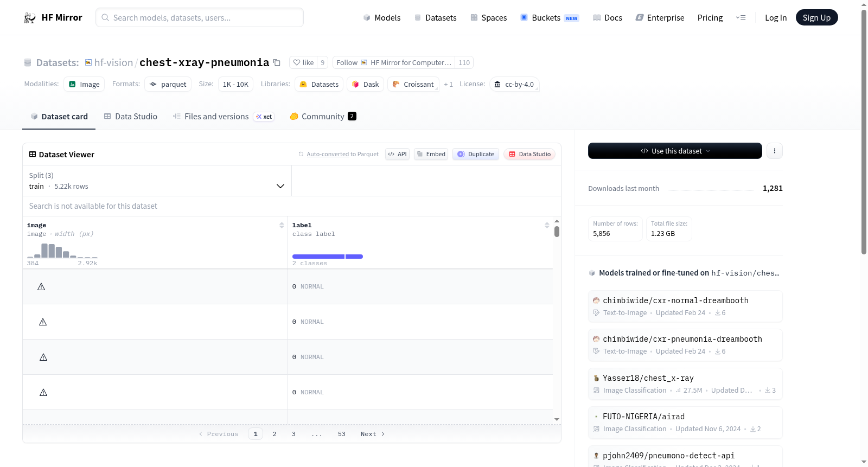
Task: Click the Dataset Viewer table scrollbar thumb
Action: click(x=557, y=232)
